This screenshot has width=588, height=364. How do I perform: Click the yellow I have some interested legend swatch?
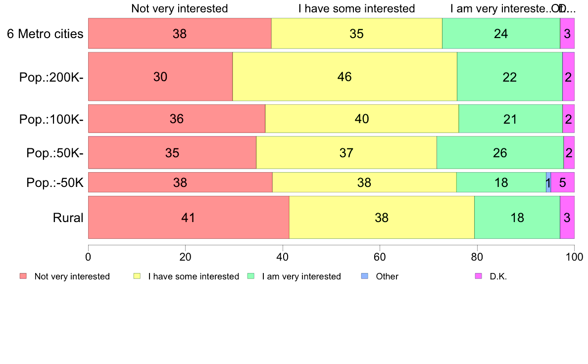point(137,276)
